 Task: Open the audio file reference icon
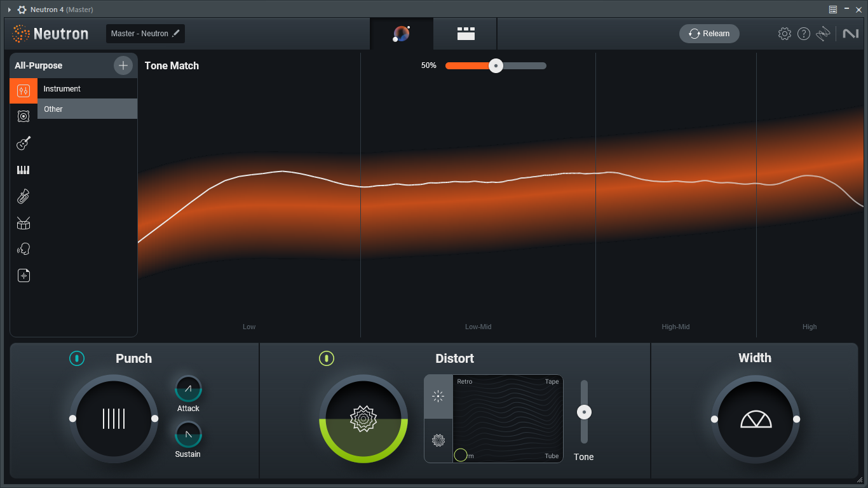[23, 275]
